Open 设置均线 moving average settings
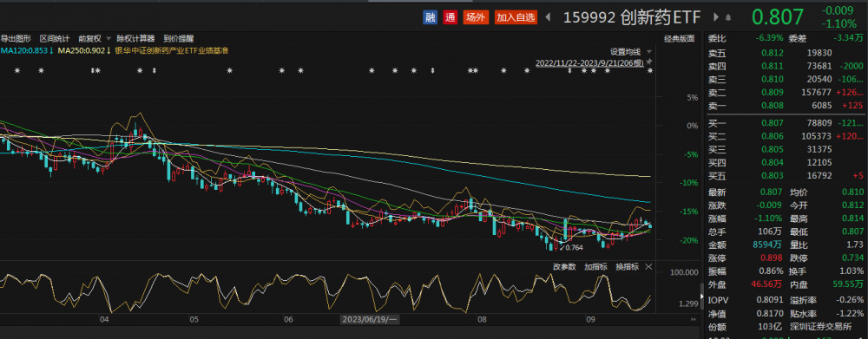Image resolution: width=868 pixels, height=339 pixels. 626,51
